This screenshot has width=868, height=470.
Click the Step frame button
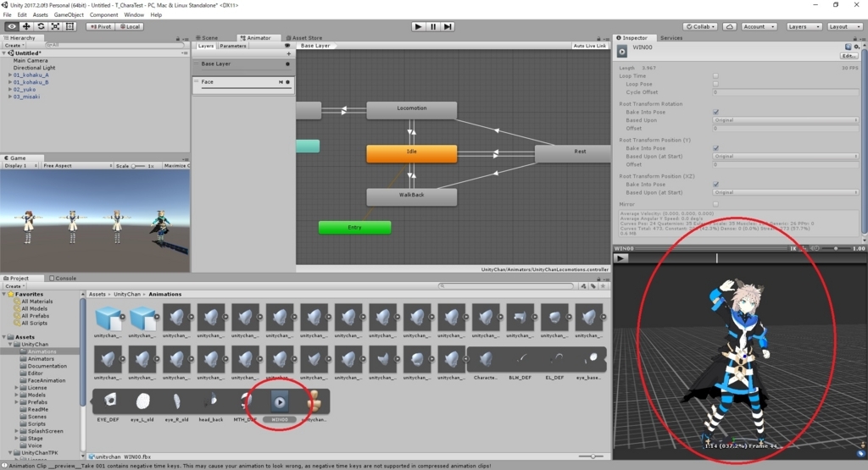448,26
